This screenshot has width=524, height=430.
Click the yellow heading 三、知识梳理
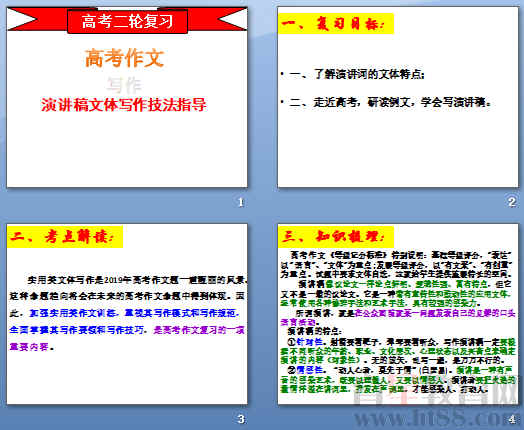[336, 237]
